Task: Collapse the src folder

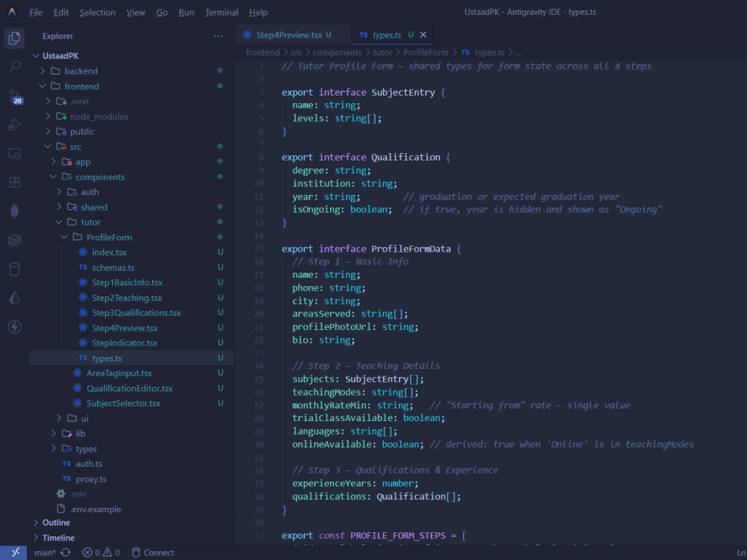Action: click(x=131, y=146)
